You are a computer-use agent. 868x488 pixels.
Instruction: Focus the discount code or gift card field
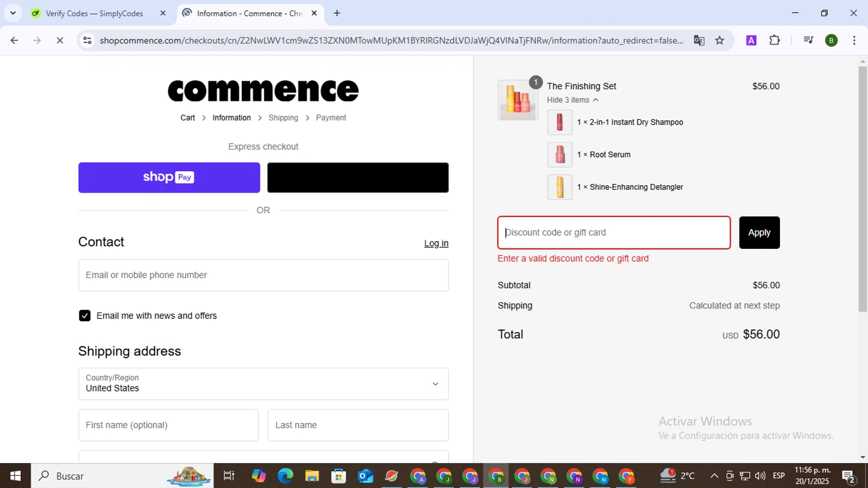point(614,233)
